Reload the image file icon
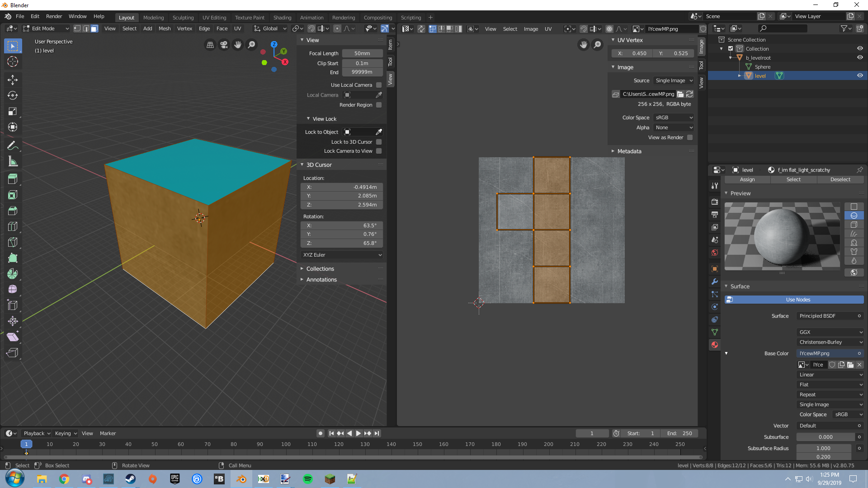868x488 pixels. pyautogui.click(x=689, y=94)
